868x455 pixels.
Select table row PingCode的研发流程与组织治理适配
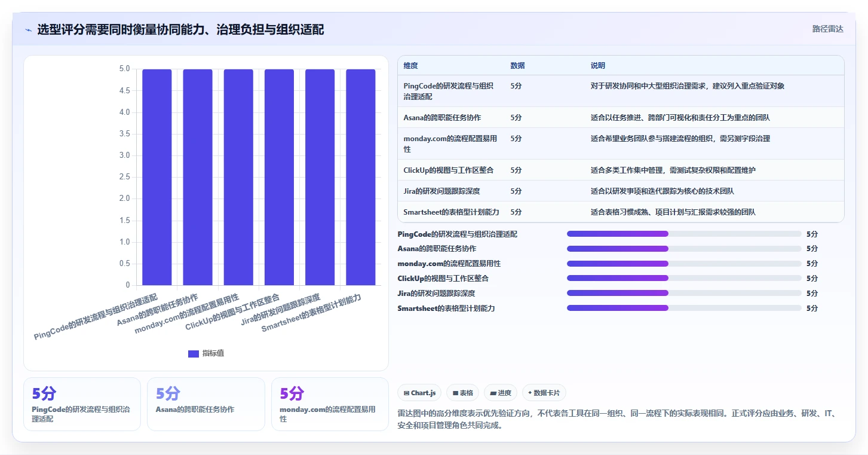click(x=621, y=91)
